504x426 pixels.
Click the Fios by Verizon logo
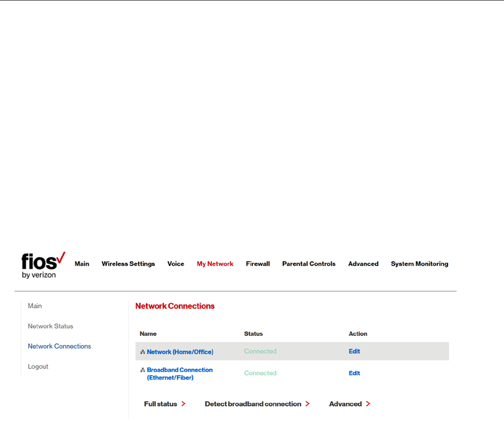pos(44,265)
